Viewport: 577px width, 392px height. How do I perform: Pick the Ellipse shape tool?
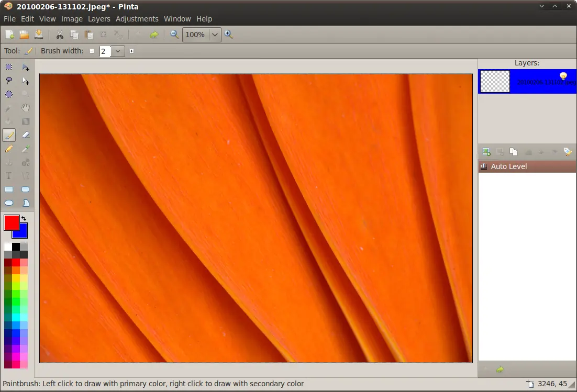tap(9, 203)
